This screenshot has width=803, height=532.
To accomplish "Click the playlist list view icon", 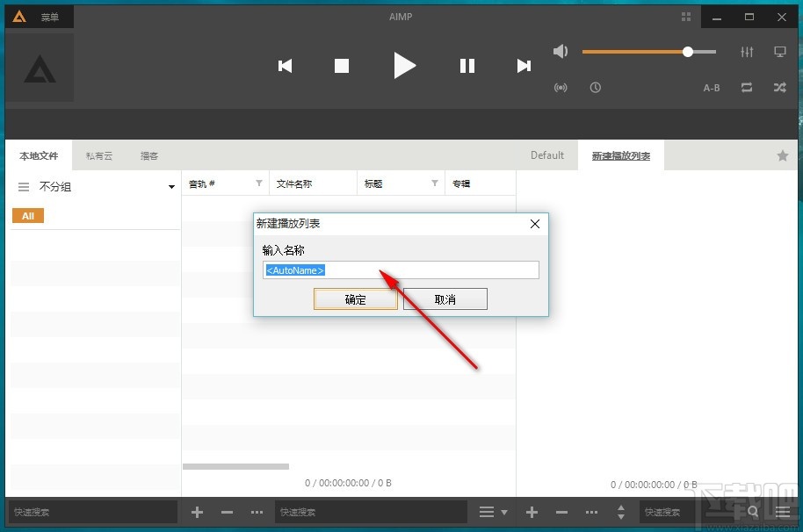I will click(x=488, y=512).
